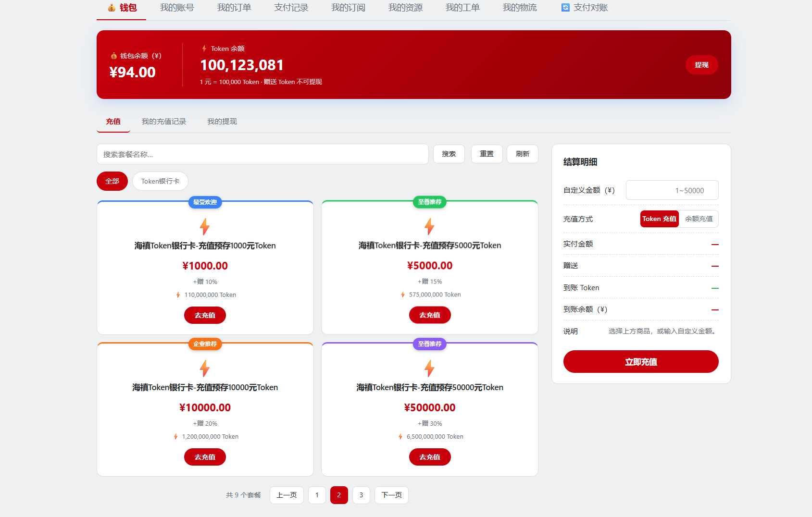Click the money bag icon beside 钱包余额
Screen dimensions: 812x517
[x=114, y=56]
